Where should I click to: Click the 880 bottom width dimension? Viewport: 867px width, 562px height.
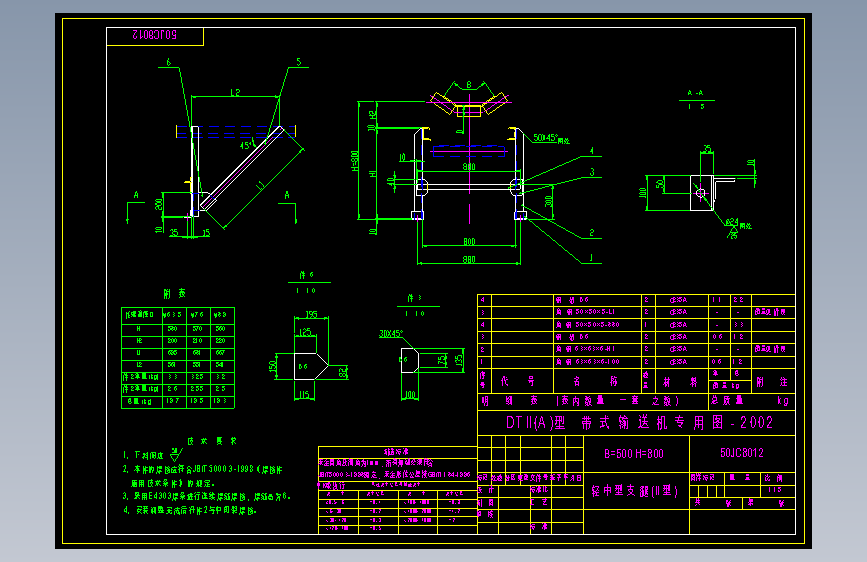tap(469, 259)
